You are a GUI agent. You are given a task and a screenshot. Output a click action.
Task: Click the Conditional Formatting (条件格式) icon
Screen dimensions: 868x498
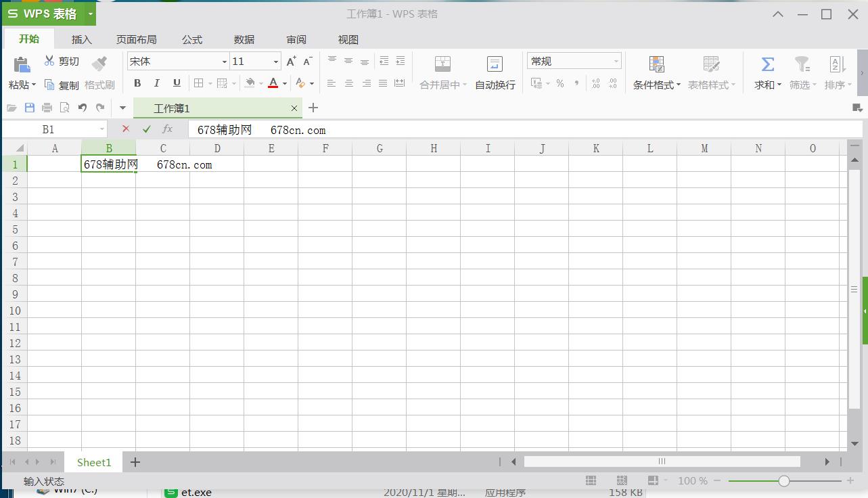click(x=656, y=64)
